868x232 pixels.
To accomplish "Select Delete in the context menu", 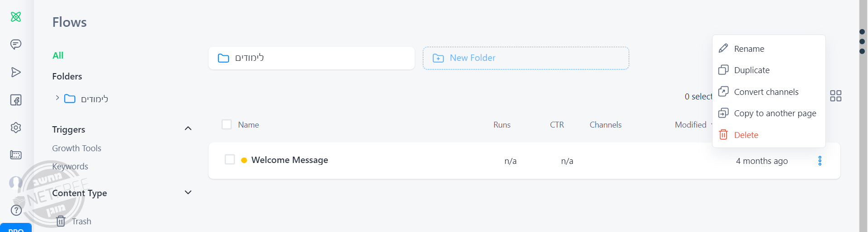I will click(x=746, y=135).
